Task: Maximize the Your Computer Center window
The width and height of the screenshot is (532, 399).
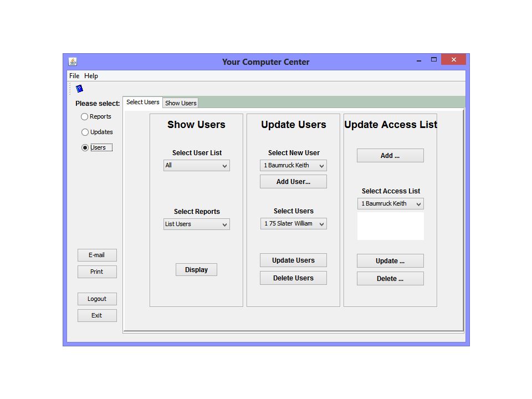Action: pos(433,60)
